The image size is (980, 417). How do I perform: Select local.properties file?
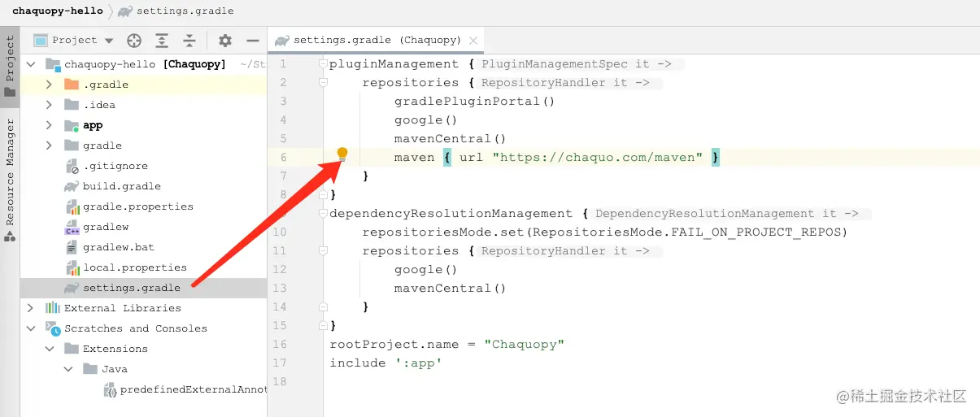pos(134,267)
